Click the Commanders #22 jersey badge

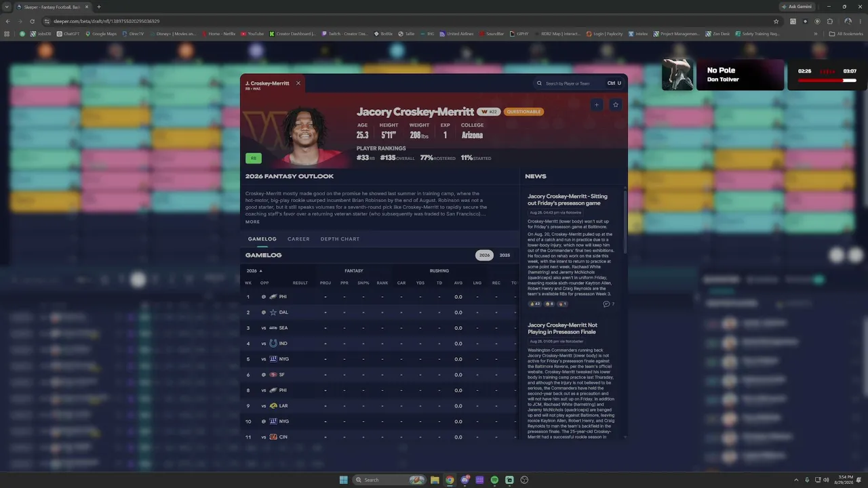click(489, 112)
